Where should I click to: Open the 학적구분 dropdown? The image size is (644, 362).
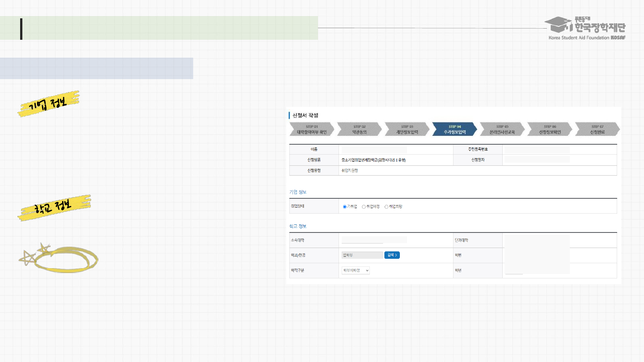[x=356, y=270]
